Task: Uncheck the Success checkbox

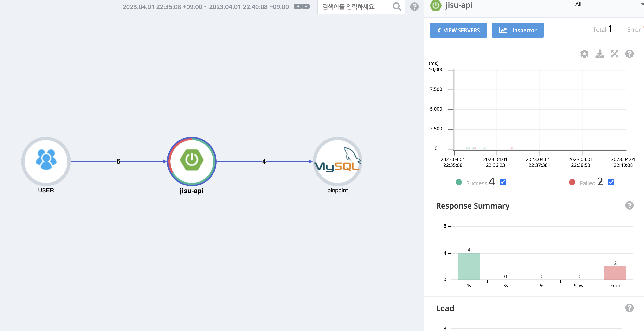Action: pyautogui.click(x=502, y=182)
